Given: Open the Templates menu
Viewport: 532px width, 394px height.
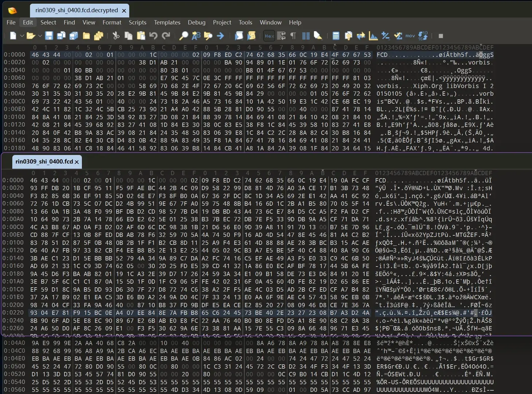Looking at the screenshot, I should point(167,22).
